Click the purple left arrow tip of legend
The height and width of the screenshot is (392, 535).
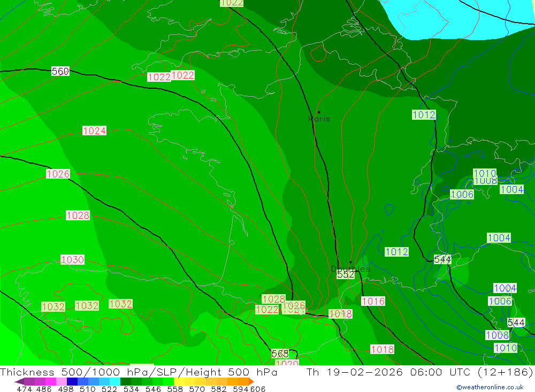point(19,381)
